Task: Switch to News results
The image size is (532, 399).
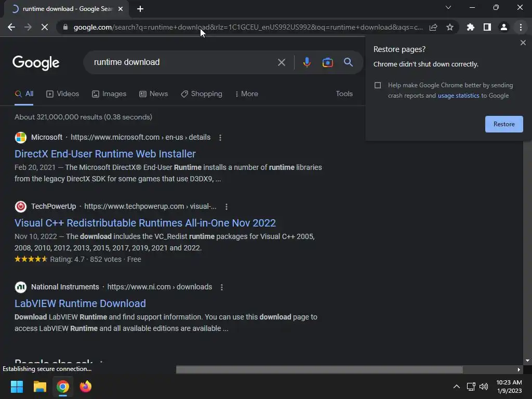Action: tap(153, 94)
